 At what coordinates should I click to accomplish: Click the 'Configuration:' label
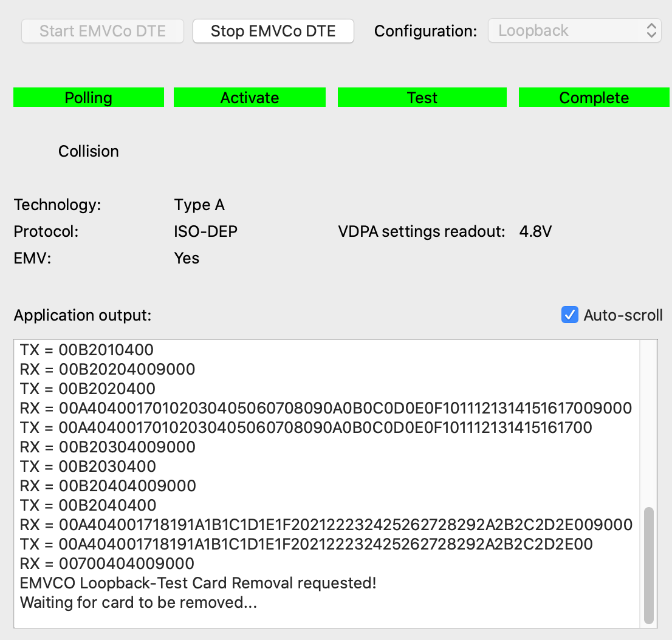coord(425,31)
